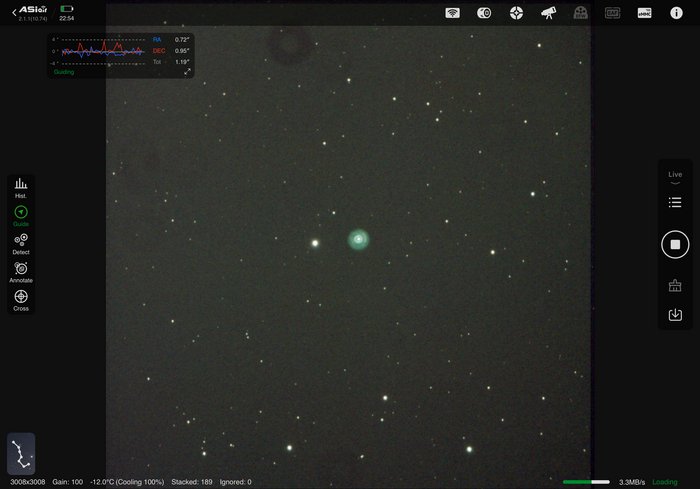
Task: Click the image loading progress bar
Action: 586,482
